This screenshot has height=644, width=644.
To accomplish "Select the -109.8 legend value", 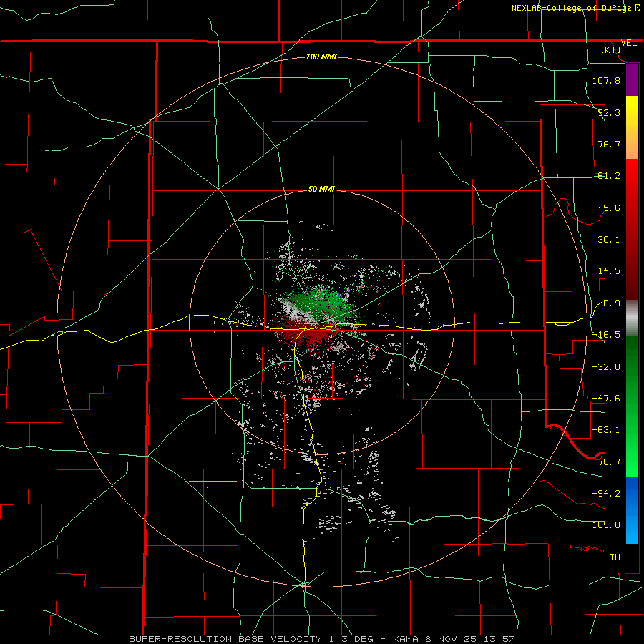I will click(603, 525).
